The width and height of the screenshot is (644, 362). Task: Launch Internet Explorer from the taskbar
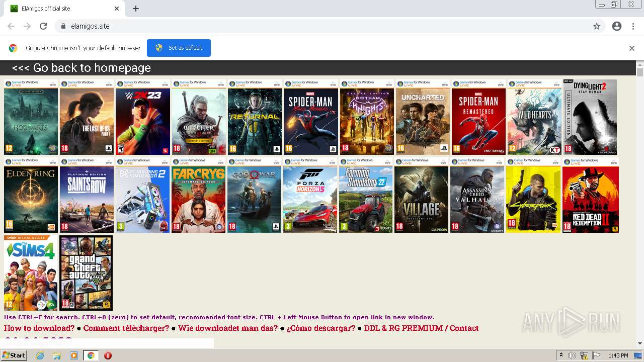point(40,355)
